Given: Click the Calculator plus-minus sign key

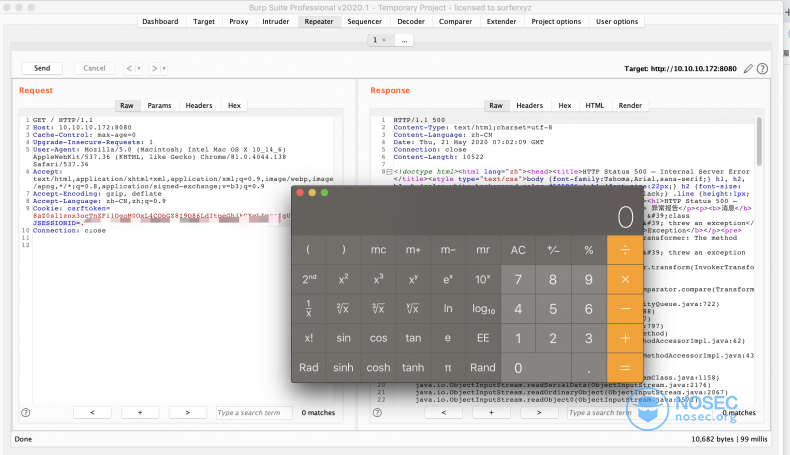Looking at the screenshot, I should (x=553, y=250).
